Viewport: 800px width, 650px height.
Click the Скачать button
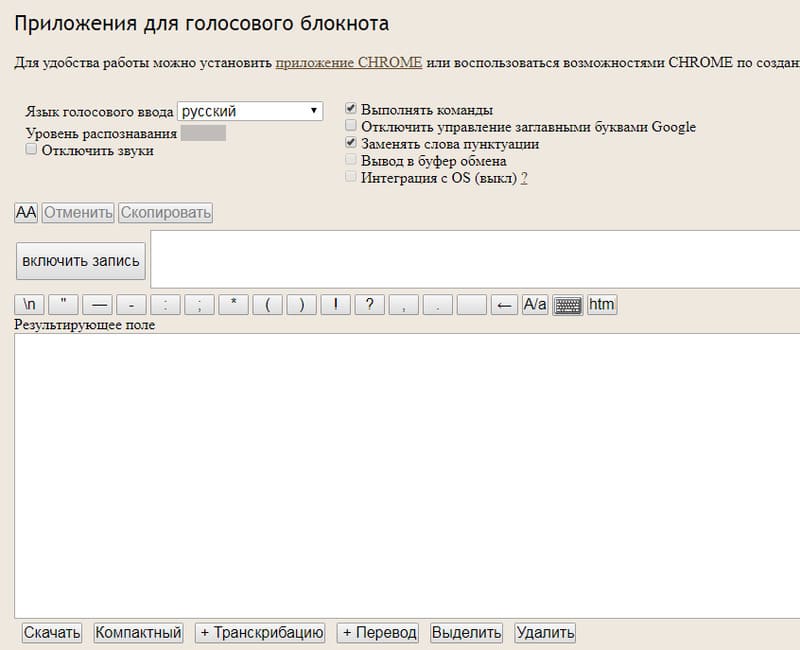coord(52,632)
